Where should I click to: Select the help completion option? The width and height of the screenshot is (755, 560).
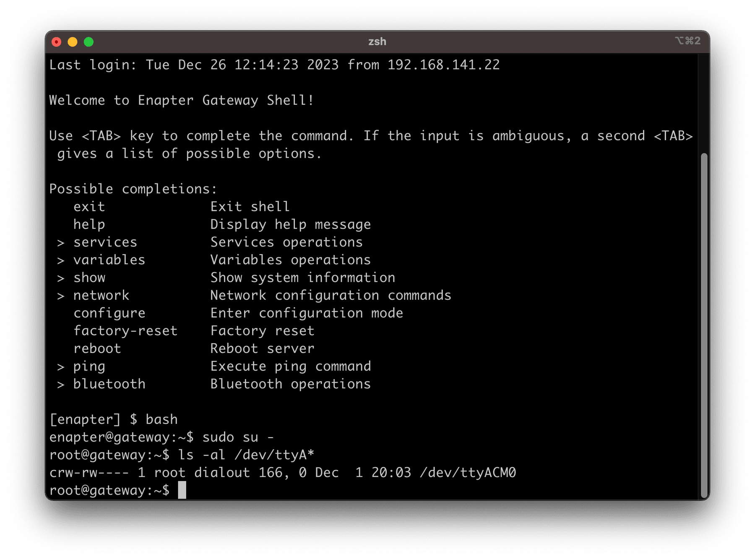pyautogui.click(x=89, y=224)
